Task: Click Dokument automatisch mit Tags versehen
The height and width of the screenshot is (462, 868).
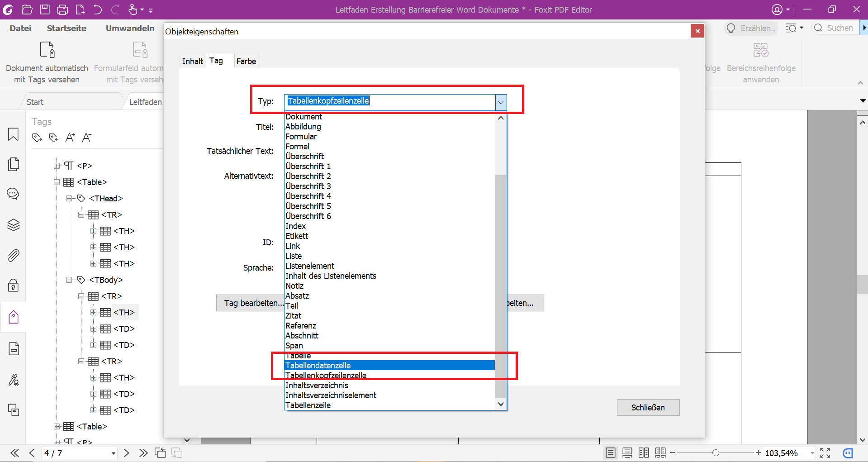Action: point(47,63)
